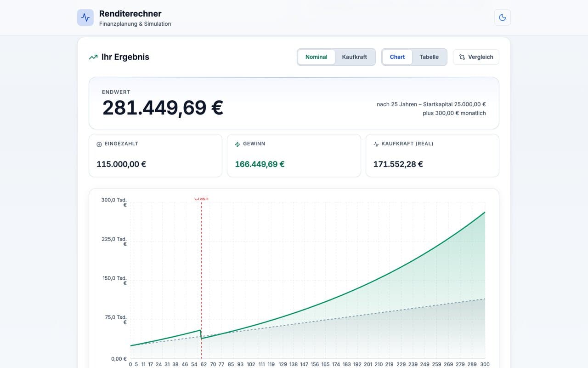
Task: Click the 75,0 Tsd. € axis label
Action: [116, 320]
